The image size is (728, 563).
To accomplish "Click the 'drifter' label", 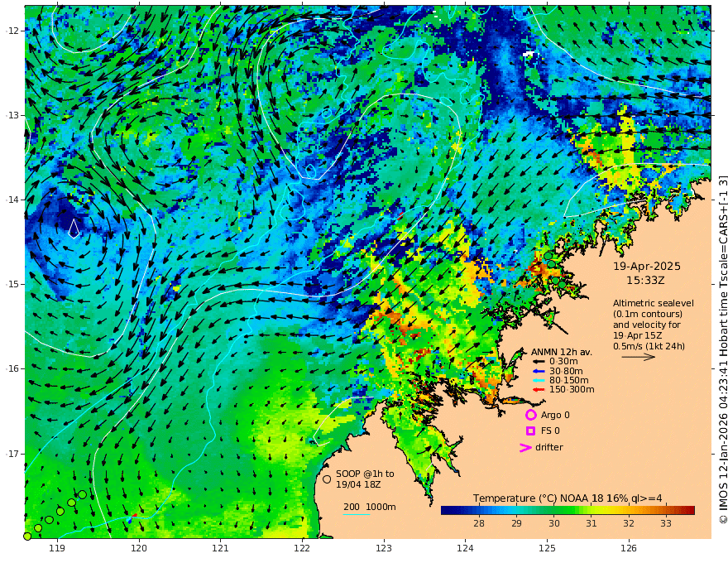I will [548, 447].
